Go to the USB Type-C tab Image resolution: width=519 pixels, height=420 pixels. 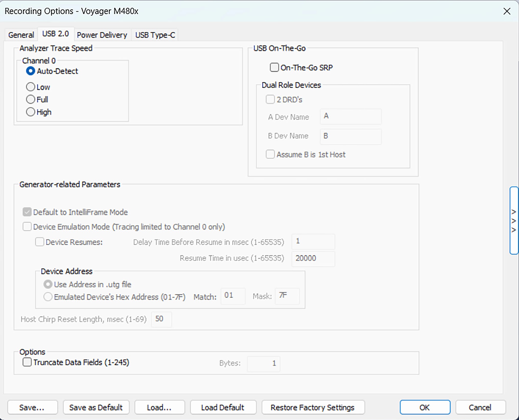(x=155, y=35)
